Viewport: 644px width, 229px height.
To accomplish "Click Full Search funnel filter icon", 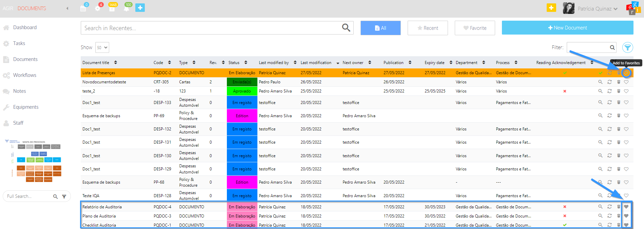I will pyautogui.click(x=64, y=196).
